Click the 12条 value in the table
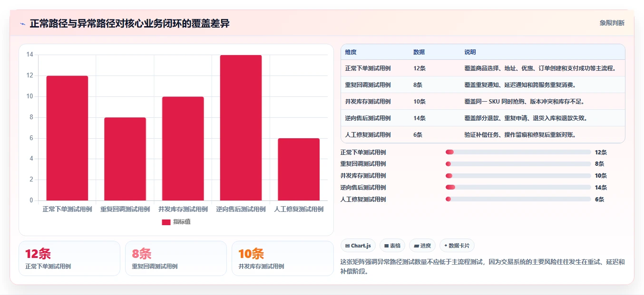 point(420,68)
